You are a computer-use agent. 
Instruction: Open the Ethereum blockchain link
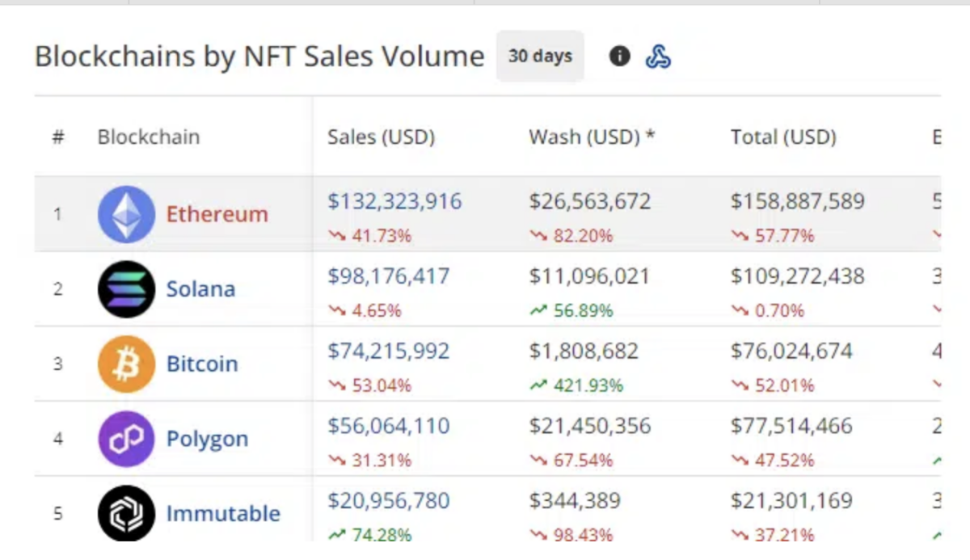[217, 214]
